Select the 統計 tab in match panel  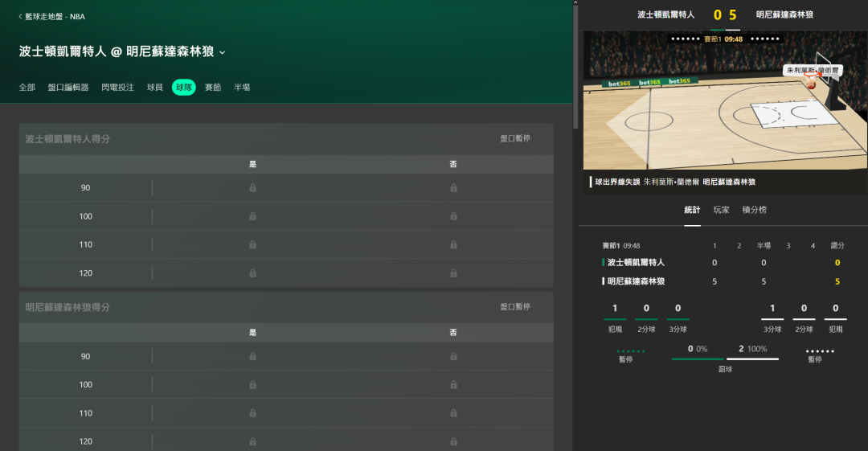click(692, 210)
